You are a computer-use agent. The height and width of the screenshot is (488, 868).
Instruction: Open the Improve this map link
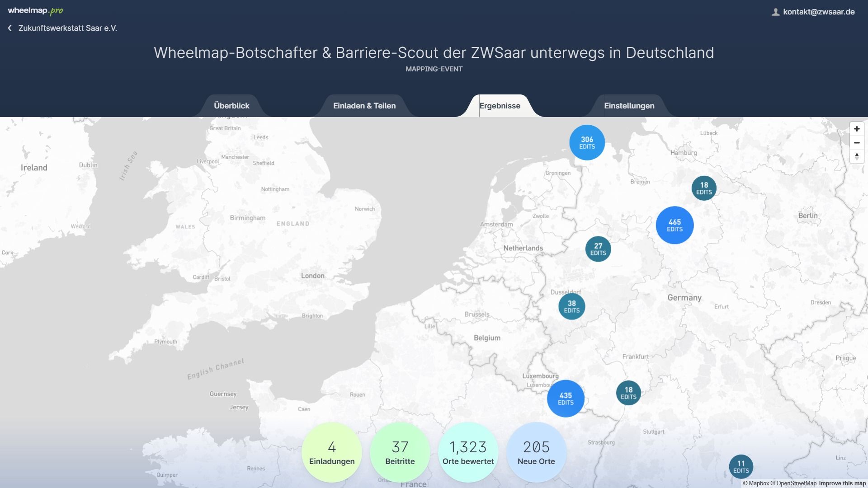tap(842, 483)
